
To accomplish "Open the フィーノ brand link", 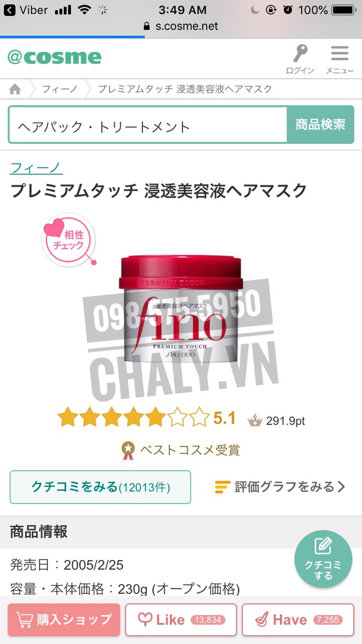I will coord(36,168).
